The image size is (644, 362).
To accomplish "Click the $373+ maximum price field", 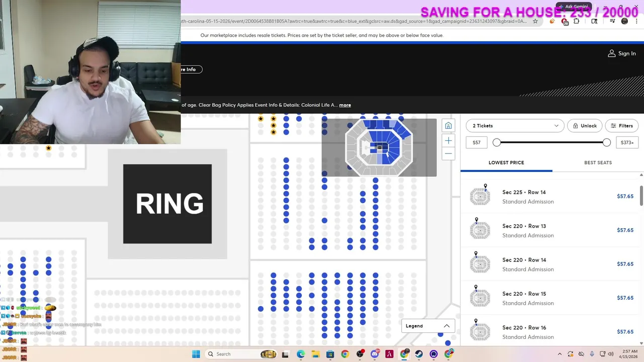I will point(627,143).
